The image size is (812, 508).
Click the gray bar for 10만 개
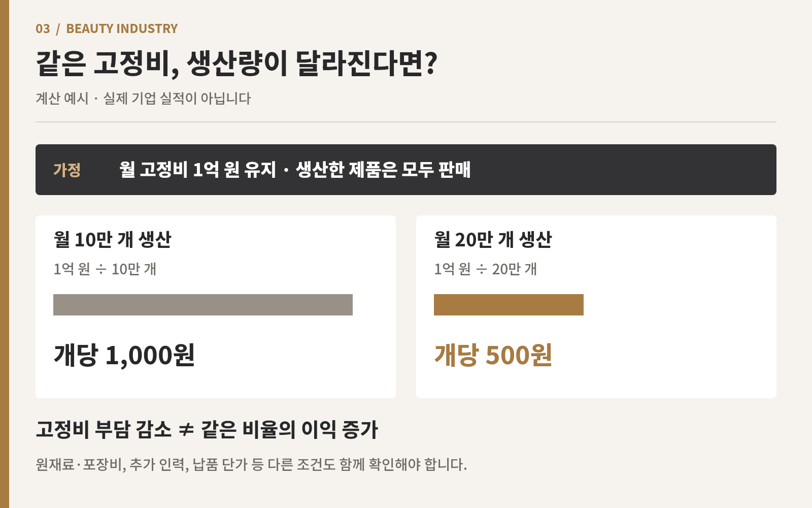point(203,305)
